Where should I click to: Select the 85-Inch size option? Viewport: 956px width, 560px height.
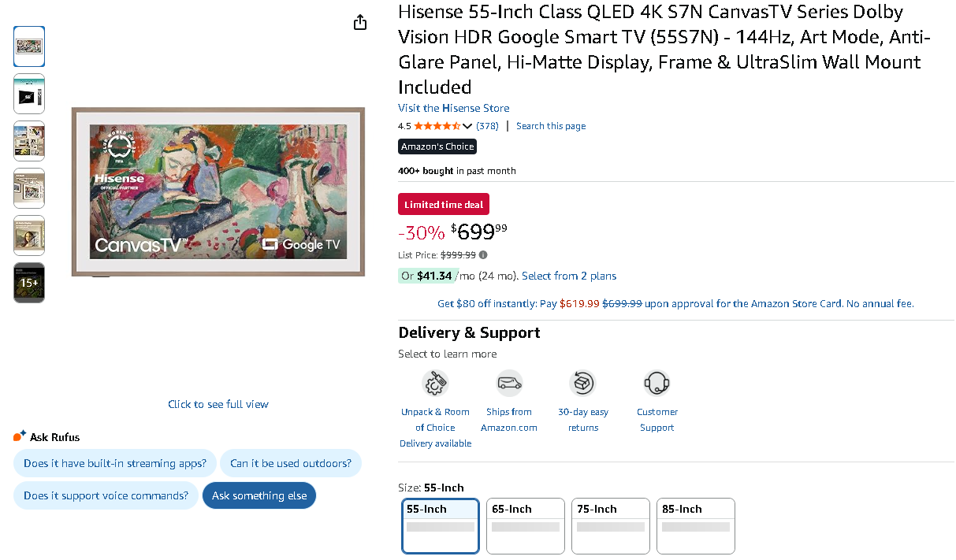click(695, 525)
